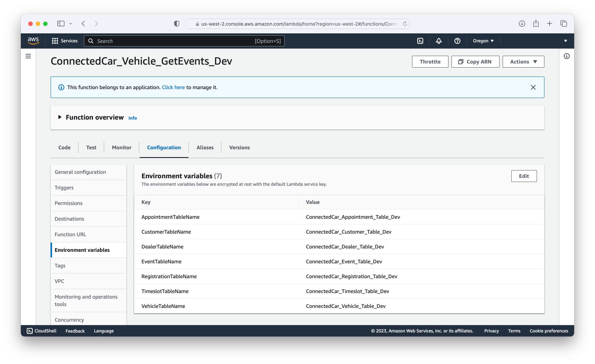Screen dimensions: 595x364
Task: Open the notifications bell
Action: tap(439, 41)
